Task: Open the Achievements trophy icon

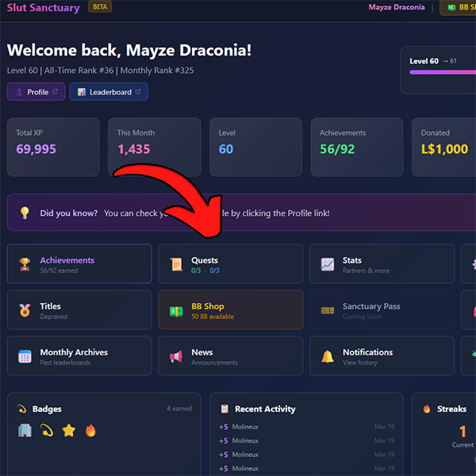Action: (25, 264)
